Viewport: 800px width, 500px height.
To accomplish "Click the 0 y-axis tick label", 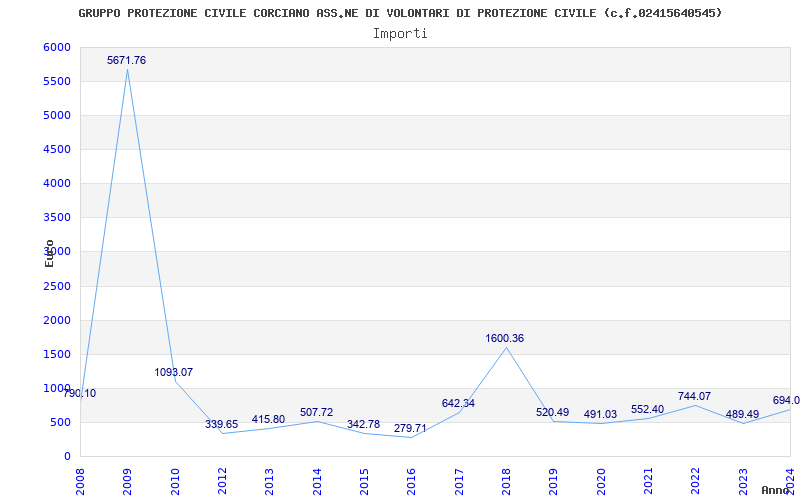I will click(67, 457).
